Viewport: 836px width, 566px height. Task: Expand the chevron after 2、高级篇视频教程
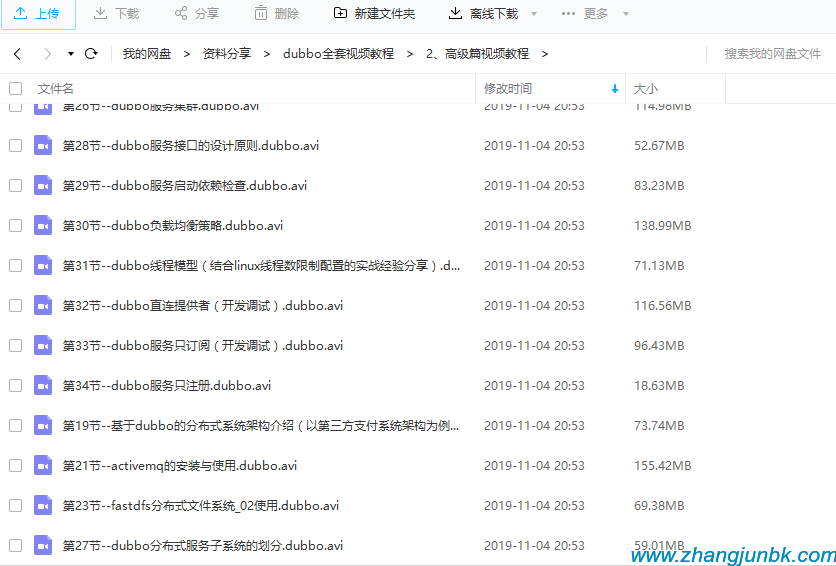544,54
